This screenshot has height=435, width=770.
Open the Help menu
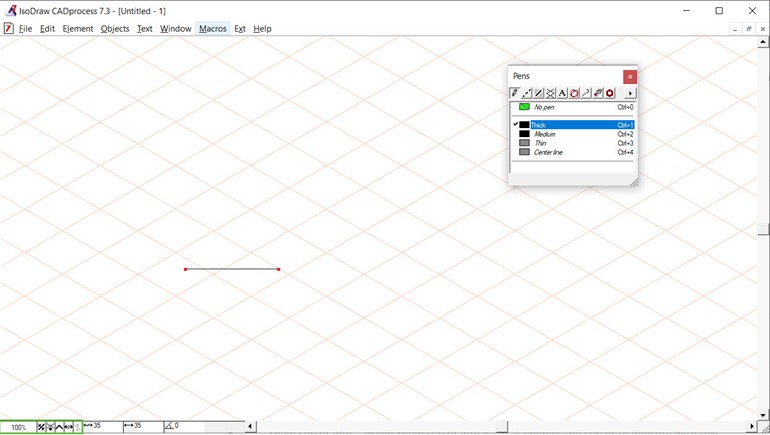point(262,28)
